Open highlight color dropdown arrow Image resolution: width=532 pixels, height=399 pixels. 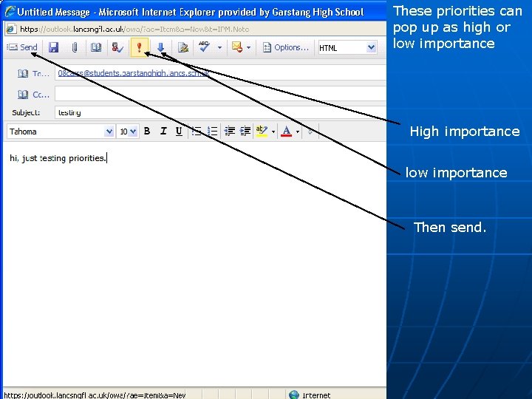point(273,132)
